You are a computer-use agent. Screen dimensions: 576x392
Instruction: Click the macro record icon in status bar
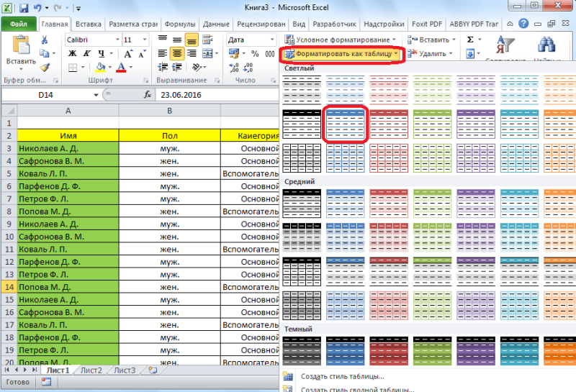click(x=46, y=382)
